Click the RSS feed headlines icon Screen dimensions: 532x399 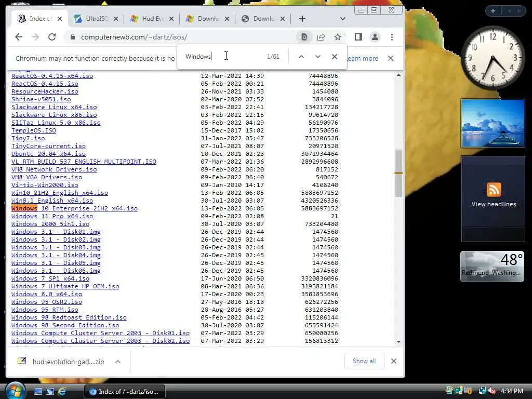tap(494, 190)
